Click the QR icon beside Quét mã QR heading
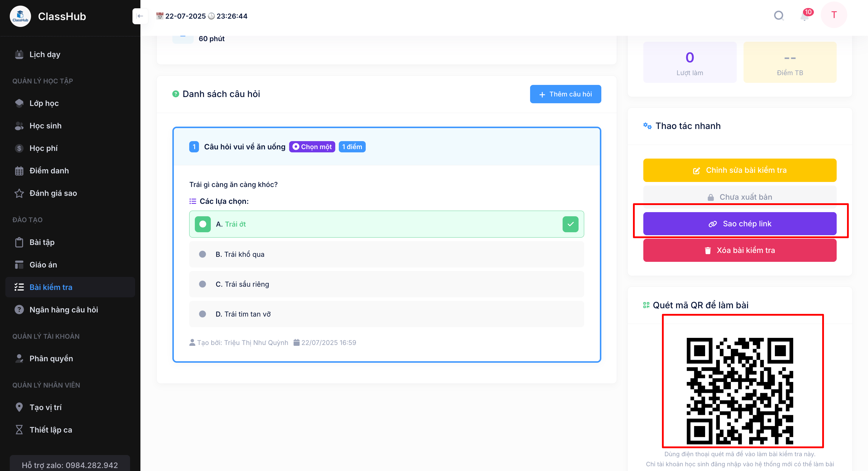The width and height of the screenshot is (868, 471). [646, 305]
